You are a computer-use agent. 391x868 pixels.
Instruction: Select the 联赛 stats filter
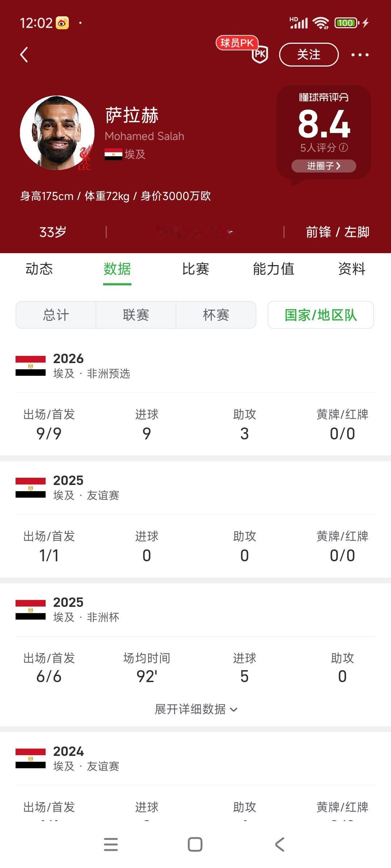point(135,315)
